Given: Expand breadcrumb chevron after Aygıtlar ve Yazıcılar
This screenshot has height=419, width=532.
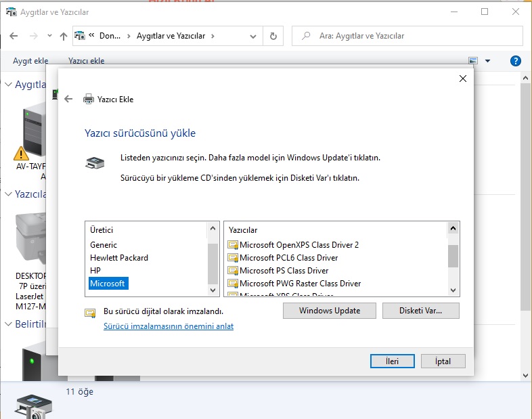Looking at the screenshot, I should (213, 36).
